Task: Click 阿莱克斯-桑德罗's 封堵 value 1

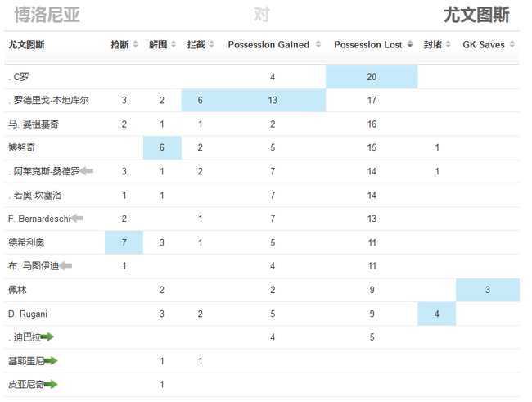Action: pyautogui.click(x=437, y=171)
